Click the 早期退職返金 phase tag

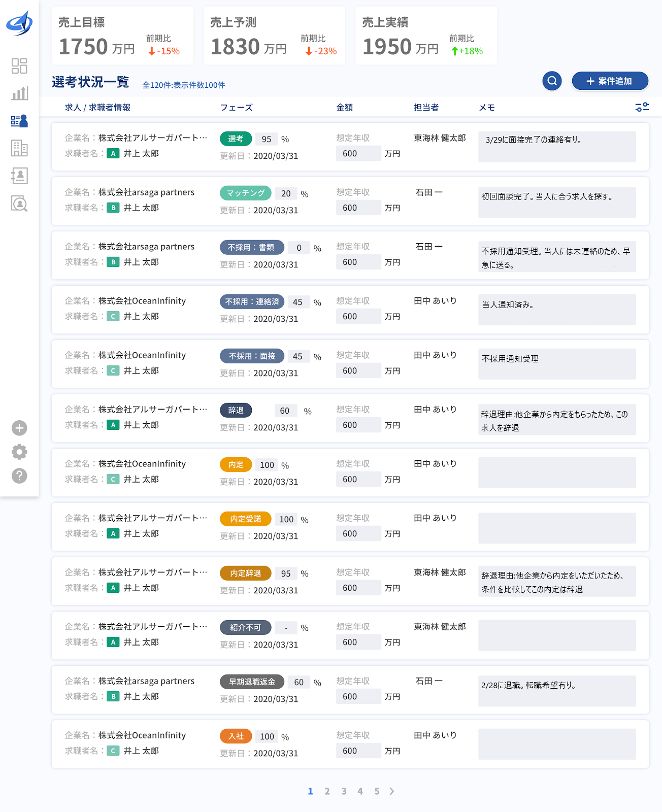point(252,682)
